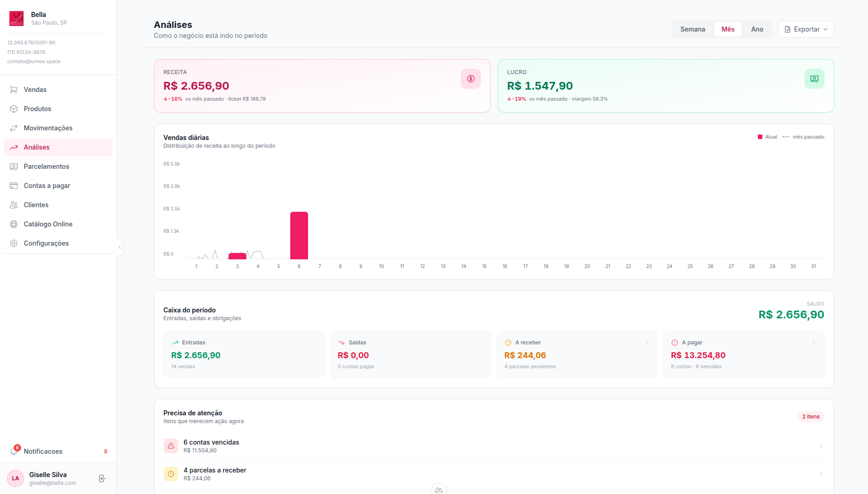The image size is (868, 494).
Task: Click the Saídas downward trend icon
Action: tap(341, 343)
